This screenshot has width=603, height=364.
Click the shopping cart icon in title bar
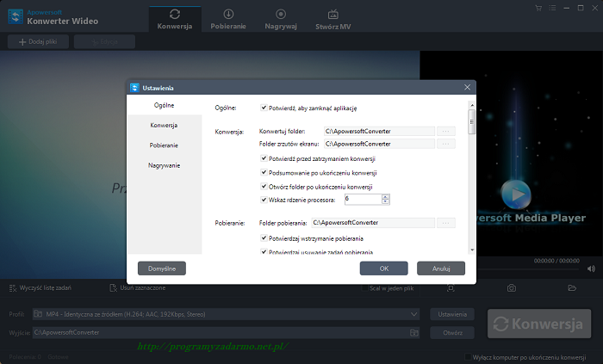538,8
